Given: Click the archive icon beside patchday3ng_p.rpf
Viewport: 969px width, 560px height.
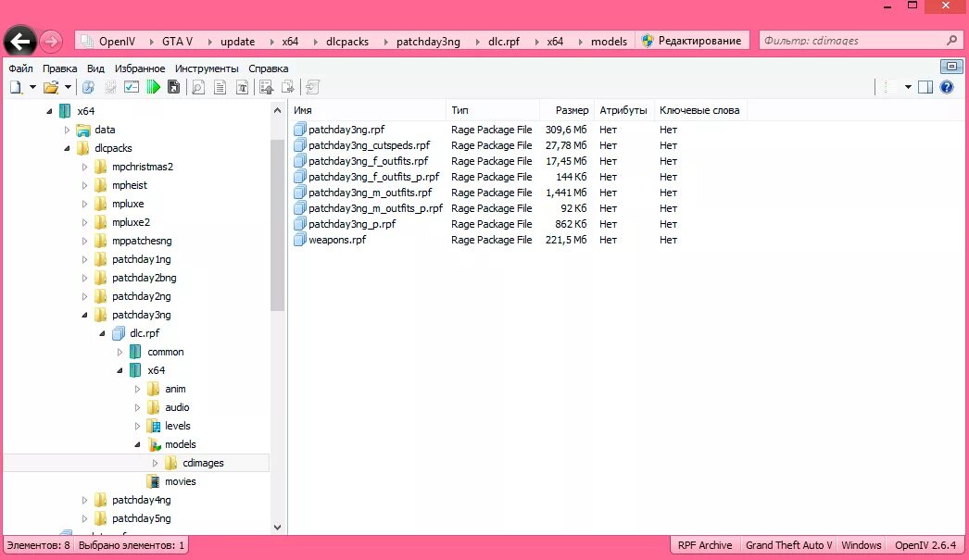Looking at the screenshot, I should [300, 224].
